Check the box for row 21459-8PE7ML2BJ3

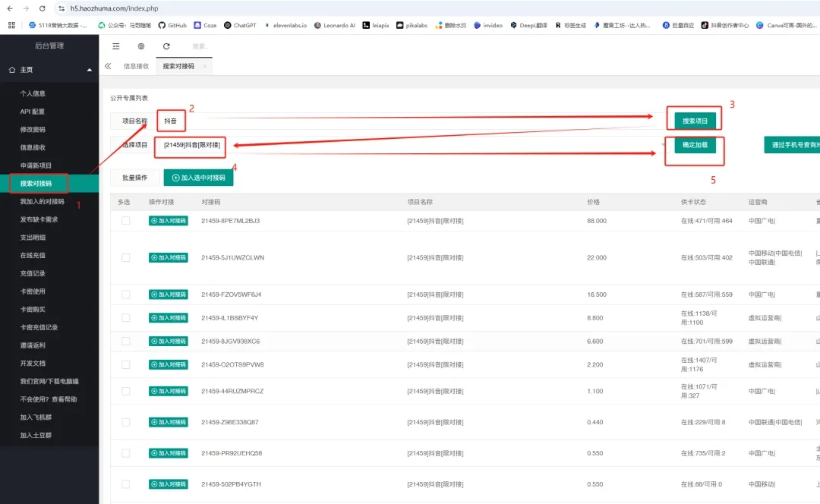pyautogui.click(x=126, y=221)
